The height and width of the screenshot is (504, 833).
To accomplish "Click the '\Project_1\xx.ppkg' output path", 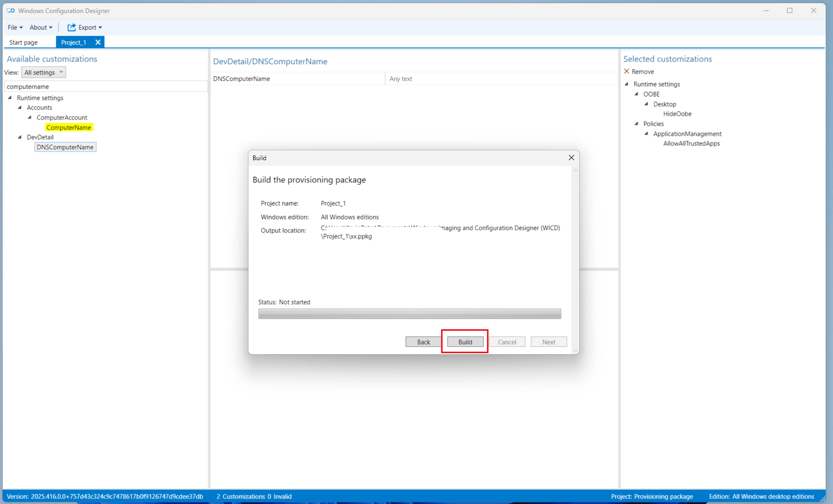I will [347, 236].
